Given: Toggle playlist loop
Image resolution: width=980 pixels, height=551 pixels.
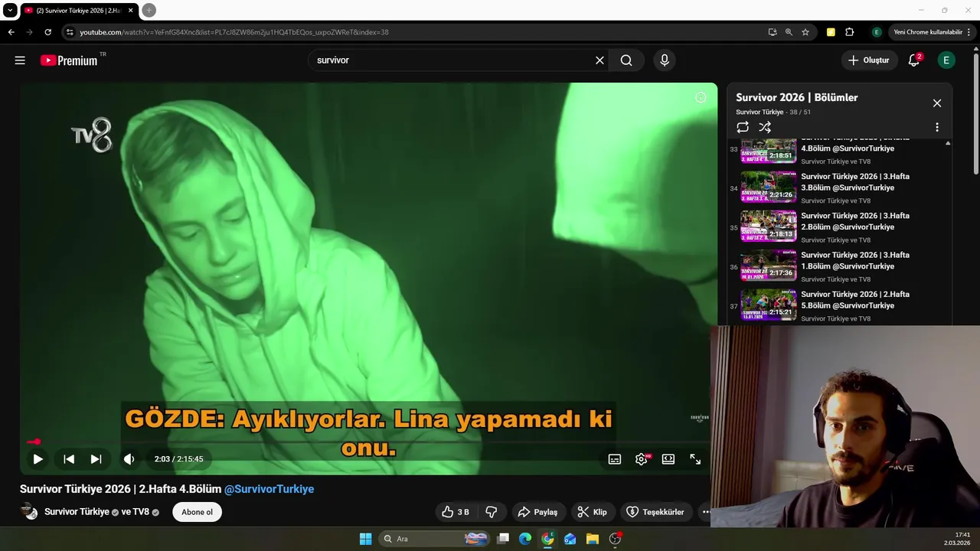Looking at the screenshot, I should (743, 127).
